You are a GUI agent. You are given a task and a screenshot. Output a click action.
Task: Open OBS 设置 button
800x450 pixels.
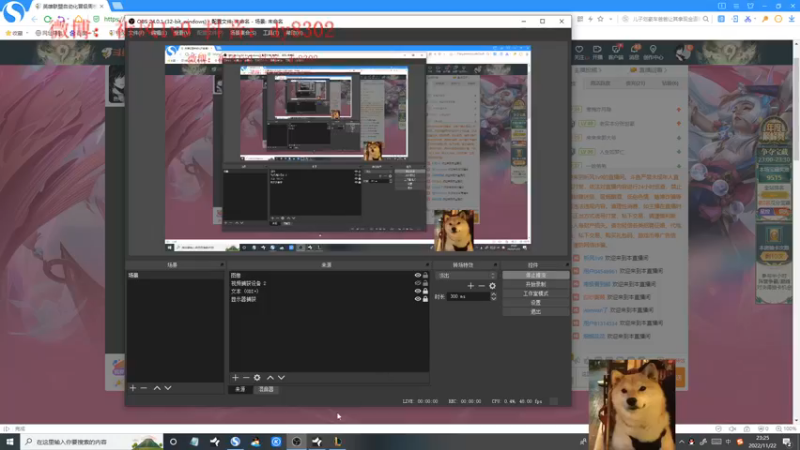pyautogui.click(x=536, y=303)
